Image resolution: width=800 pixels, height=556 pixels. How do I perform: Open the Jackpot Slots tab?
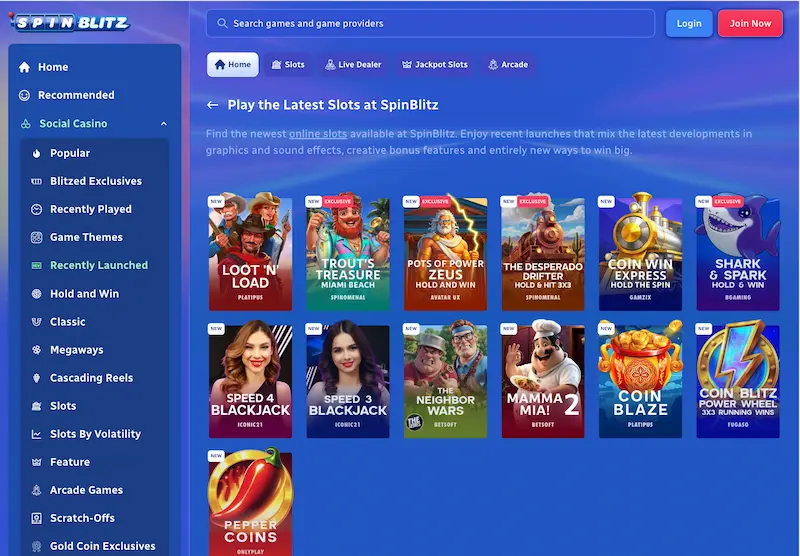pos(435,65)
